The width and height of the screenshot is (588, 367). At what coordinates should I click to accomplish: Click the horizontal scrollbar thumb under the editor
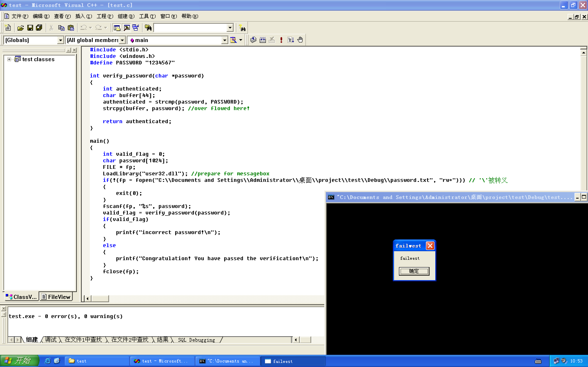100,298
